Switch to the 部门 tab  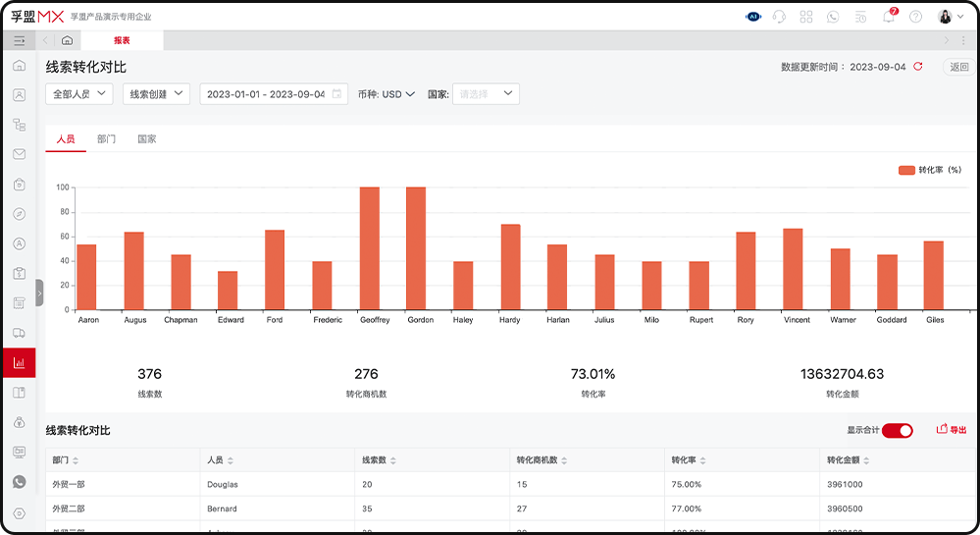coord(106,139)
